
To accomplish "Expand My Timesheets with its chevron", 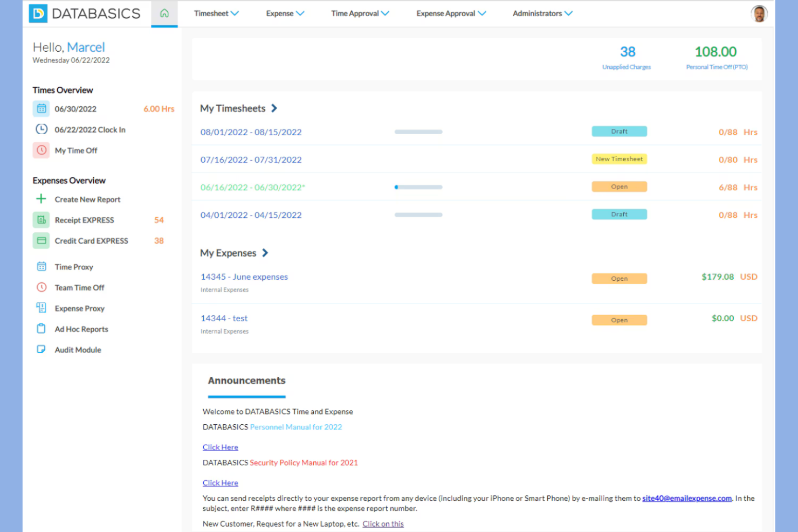I will pos(275,108).
